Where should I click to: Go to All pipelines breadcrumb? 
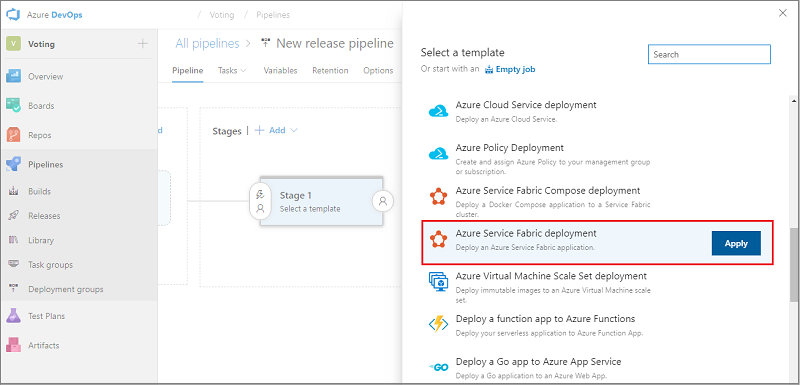[x=207, y=43]
